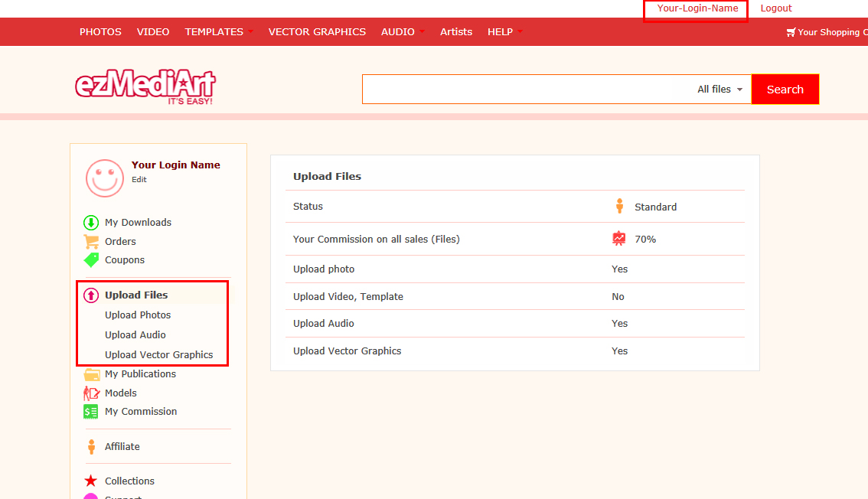The height and width of the screenshot is (499, 868).
Task: Click the Models icon in sidebar
Action: point(91,393)
